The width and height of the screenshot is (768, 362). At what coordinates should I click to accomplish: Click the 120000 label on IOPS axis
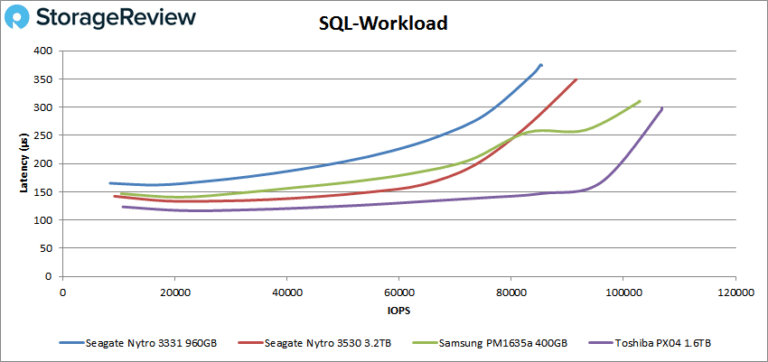[735, 292]
